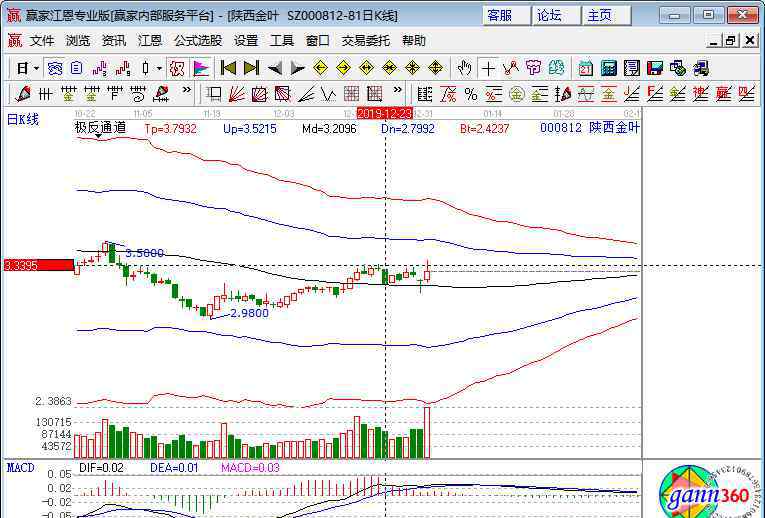765x518 pixels.
Task: Jump to first bar with skip-back arrow
Action: tap(228, 68)
